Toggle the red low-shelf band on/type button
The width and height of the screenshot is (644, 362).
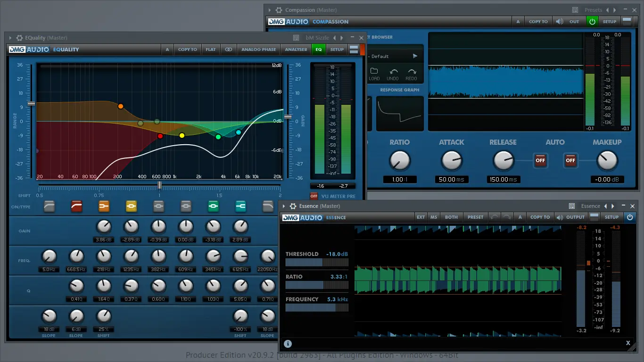click(76, 206)
